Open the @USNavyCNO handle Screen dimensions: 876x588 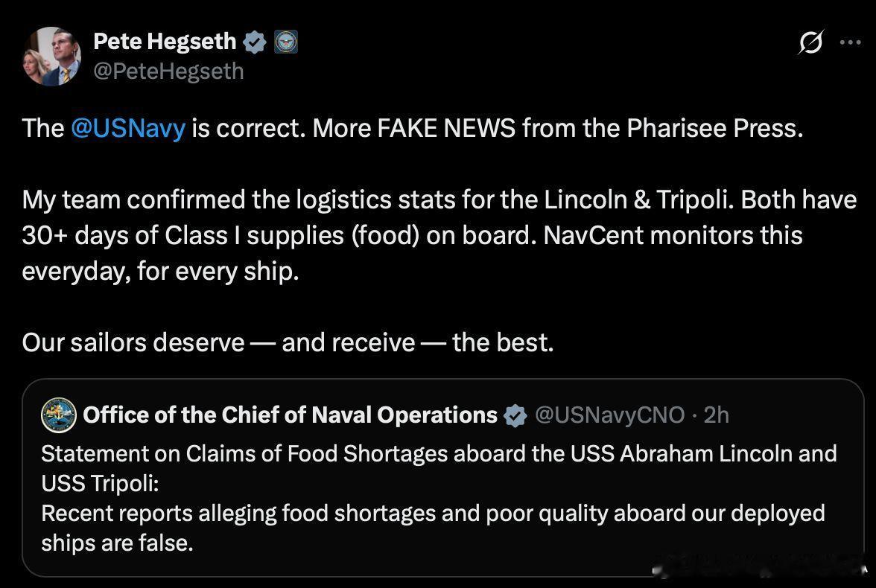(x=609, y=415)
